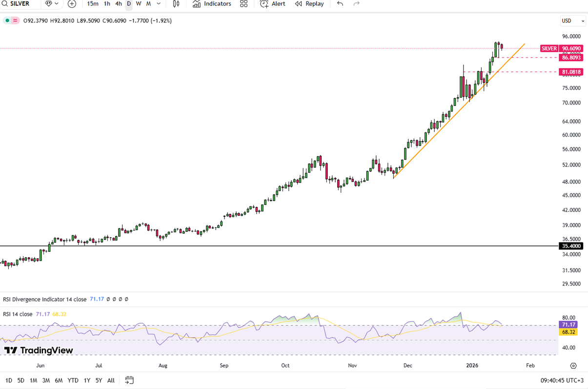Open the Indicators dialog

212,4
